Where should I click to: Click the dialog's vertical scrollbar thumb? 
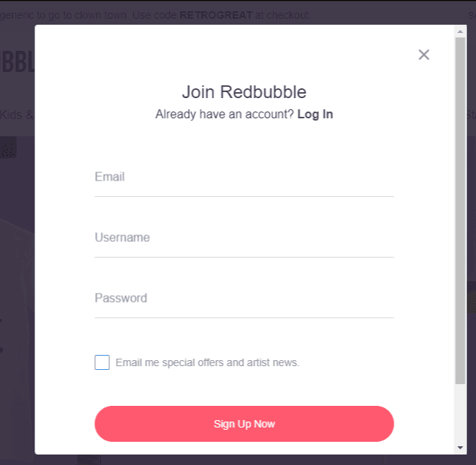coord(460,210)
